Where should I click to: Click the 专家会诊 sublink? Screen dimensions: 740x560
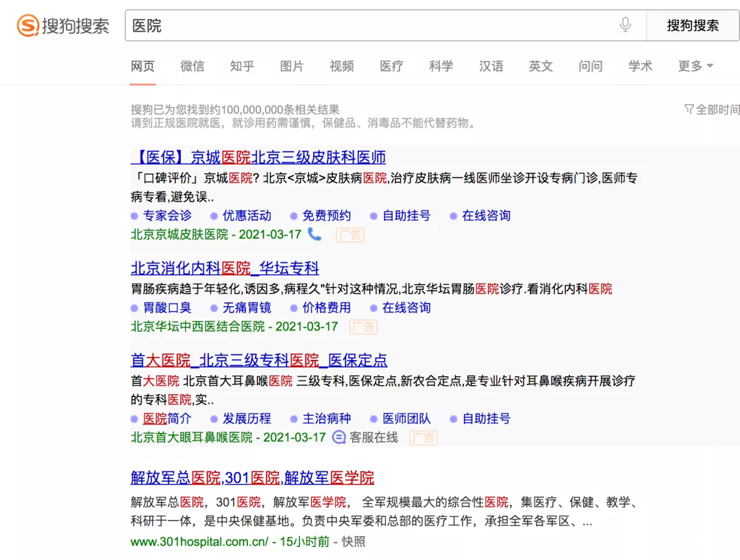coord(167,215)
